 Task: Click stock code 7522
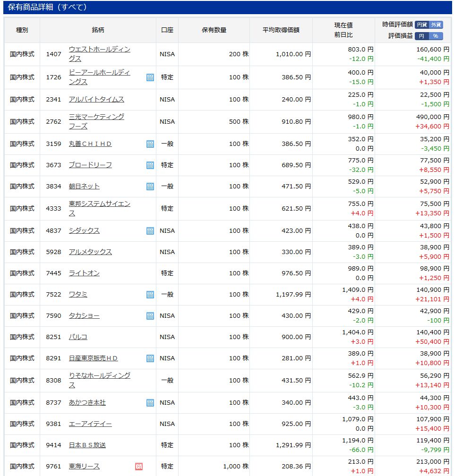point(53,295)
